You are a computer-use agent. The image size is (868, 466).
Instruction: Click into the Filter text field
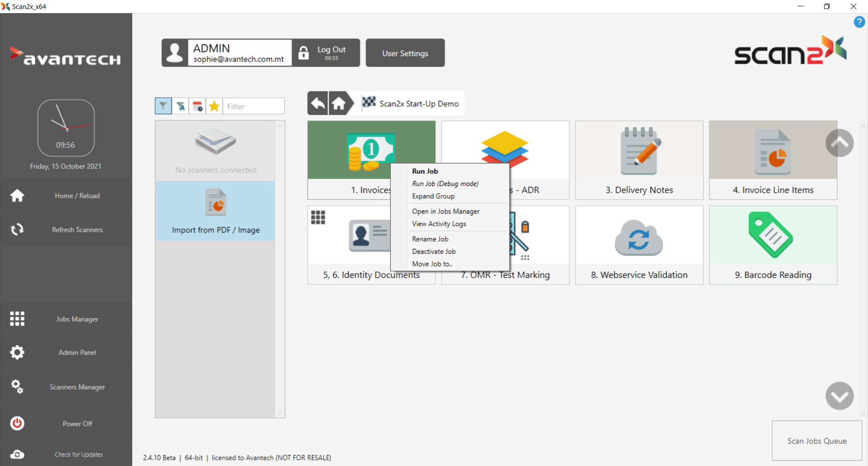254,106
